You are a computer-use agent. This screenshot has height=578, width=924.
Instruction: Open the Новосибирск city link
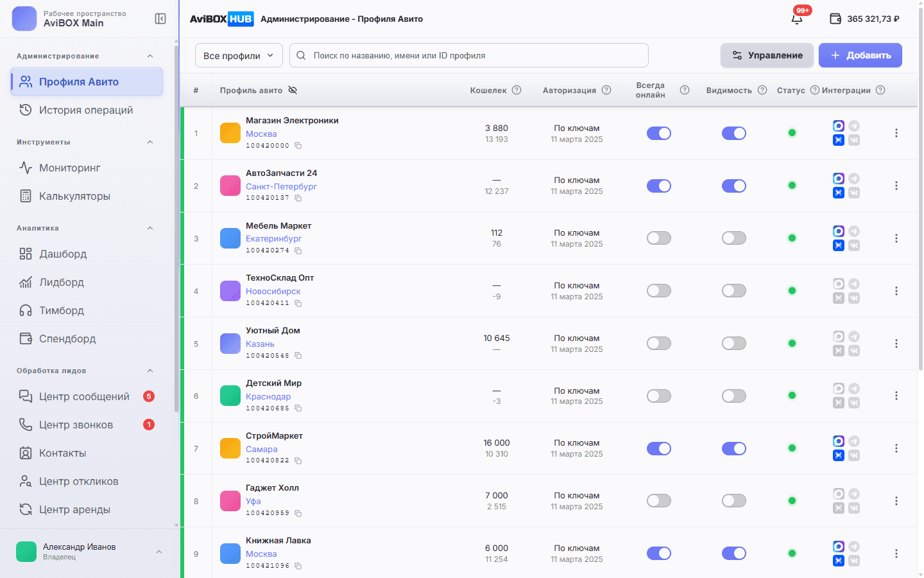coord(273,291)
